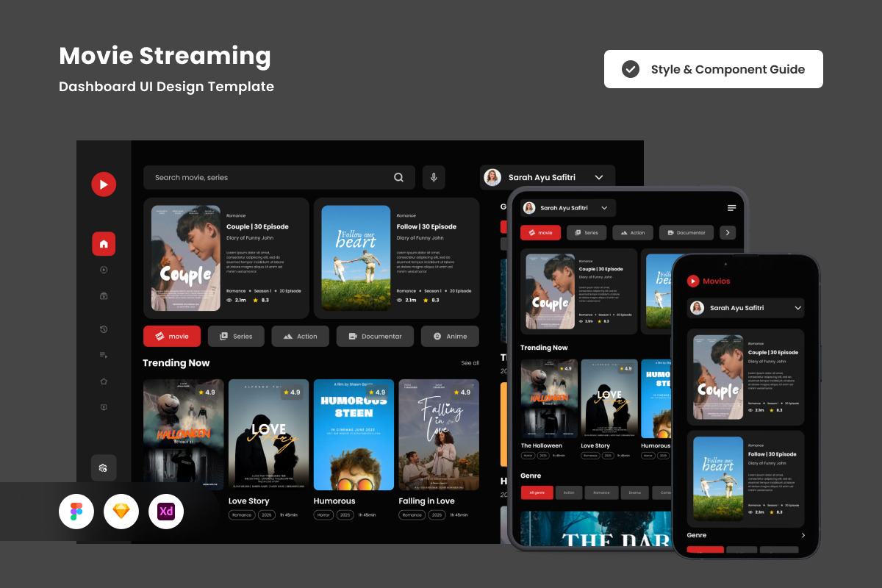Click the Figma logo badge
Screen dimensions: 882x588
76,512
